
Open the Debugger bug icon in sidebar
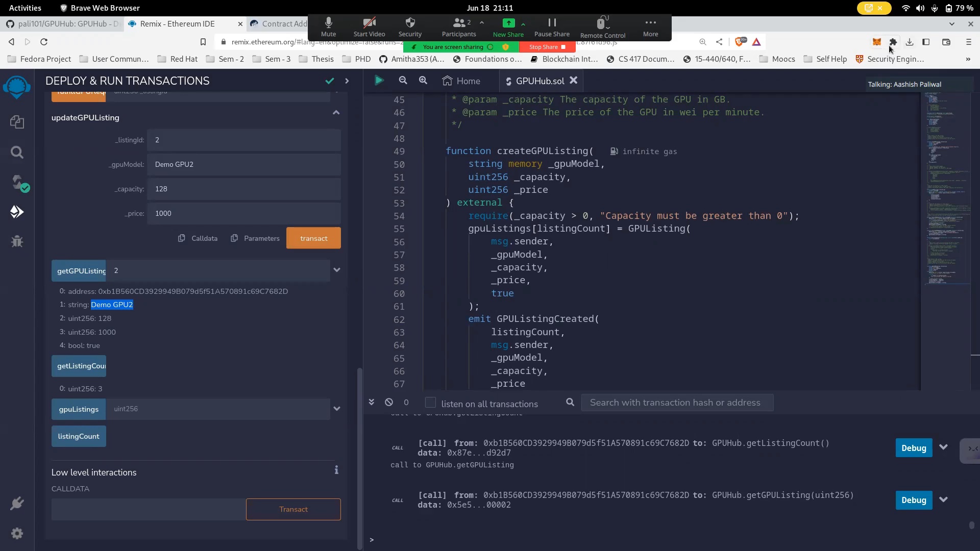pyautogui.click(x=17, y=241)
